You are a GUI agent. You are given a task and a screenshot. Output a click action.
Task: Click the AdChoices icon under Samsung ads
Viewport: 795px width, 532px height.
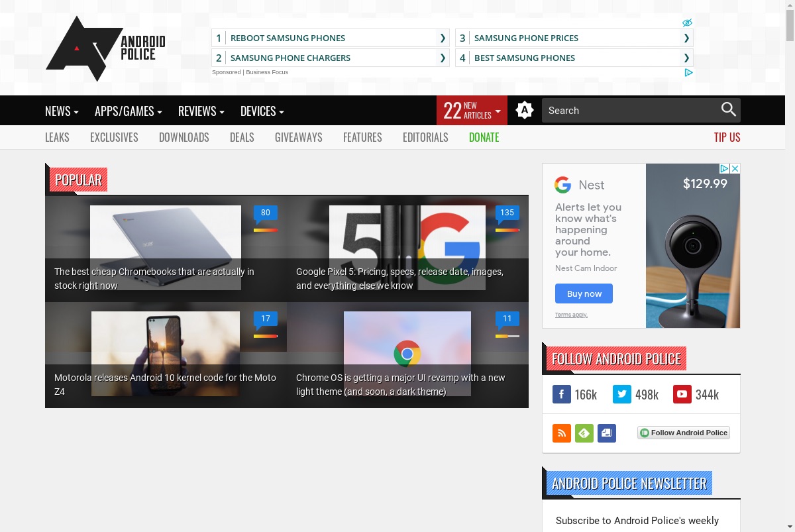pyautogui.click(x=688, y=73)
